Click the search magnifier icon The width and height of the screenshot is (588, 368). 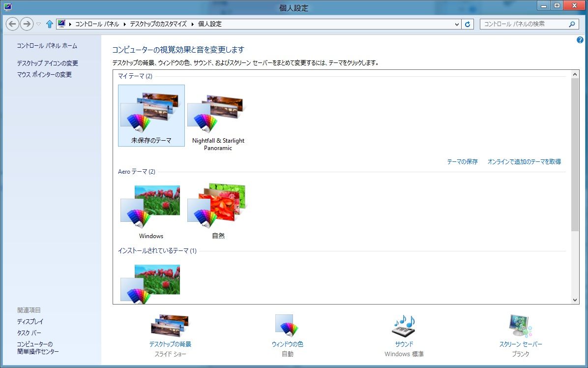(572, 24)
